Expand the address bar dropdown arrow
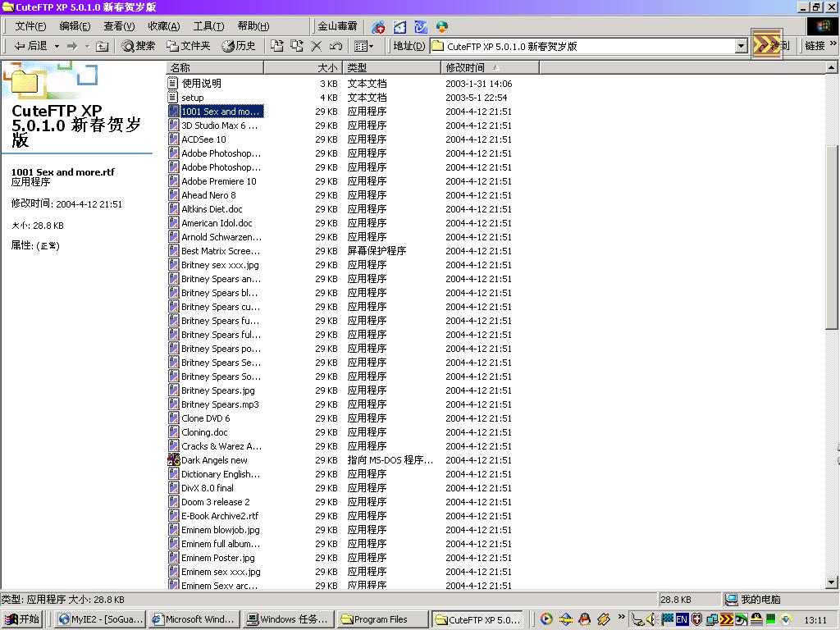The height and width of the screenshot is (630, 840). click(742, 46)
